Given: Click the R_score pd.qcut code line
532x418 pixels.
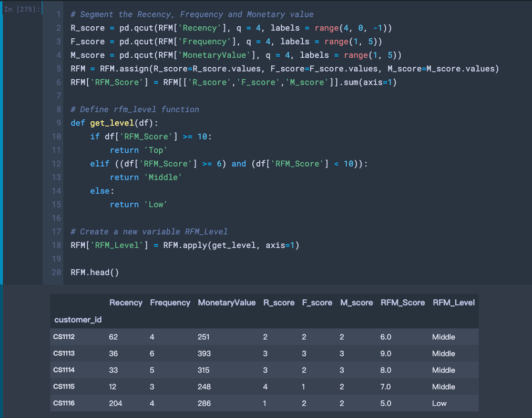Looking at the screenshot, I should pos(231,28).
